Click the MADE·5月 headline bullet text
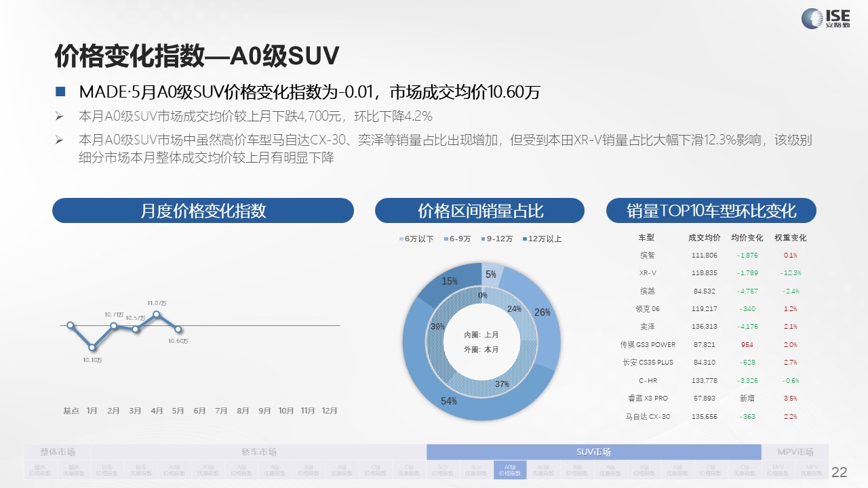 point(309,91)
